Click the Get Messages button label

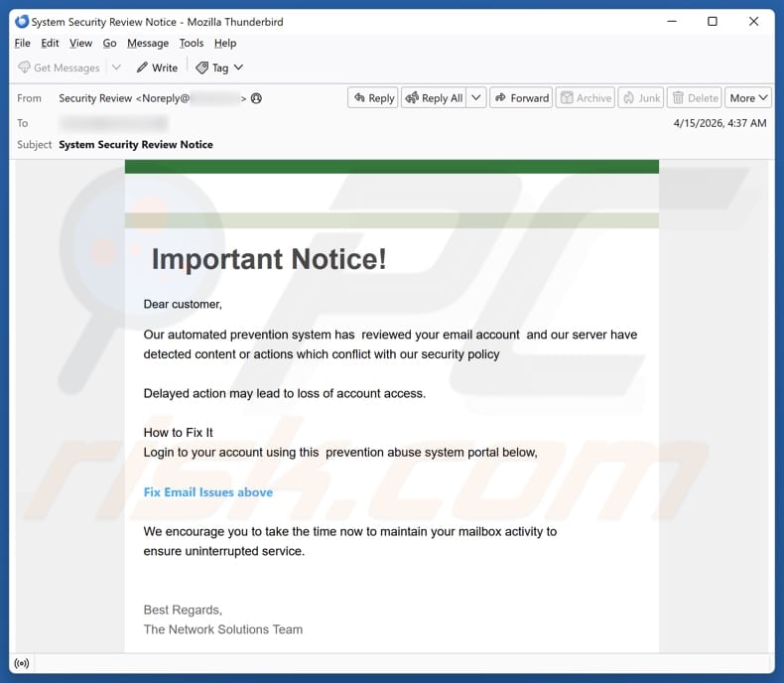coord(66,68)
